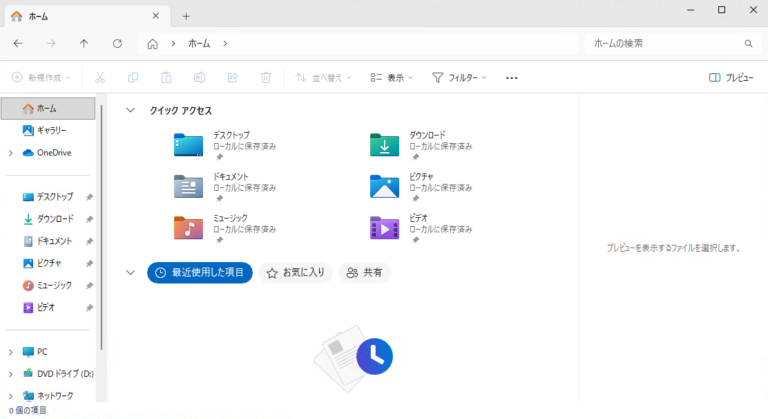
Task: Open the three-dot more options menu
Action: pos(512,77)
